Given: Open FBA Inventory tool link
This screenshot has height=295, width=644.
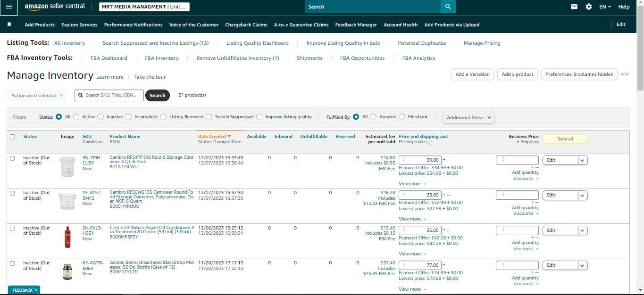Looking at the screenshot, I should [x=161, y=58].
